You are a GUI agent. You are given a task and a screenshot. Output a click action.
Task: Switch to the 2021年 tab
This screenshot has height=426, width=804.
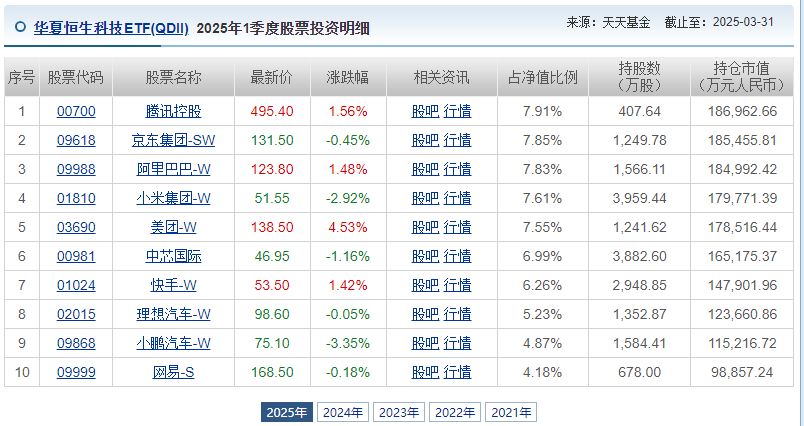coord(511,412)
